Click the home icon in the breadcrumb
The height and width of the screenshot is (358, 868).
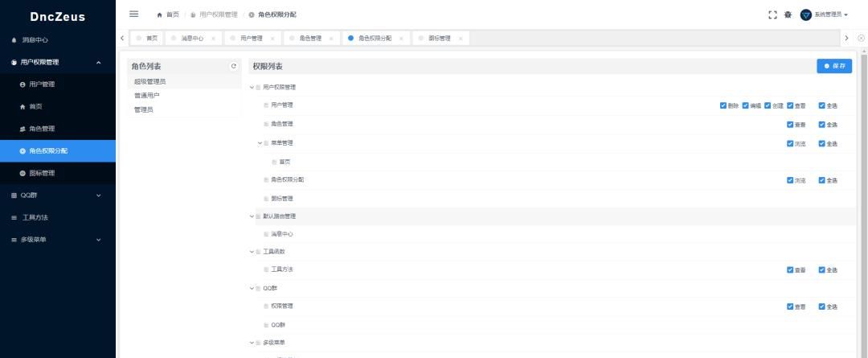point(159,15)
